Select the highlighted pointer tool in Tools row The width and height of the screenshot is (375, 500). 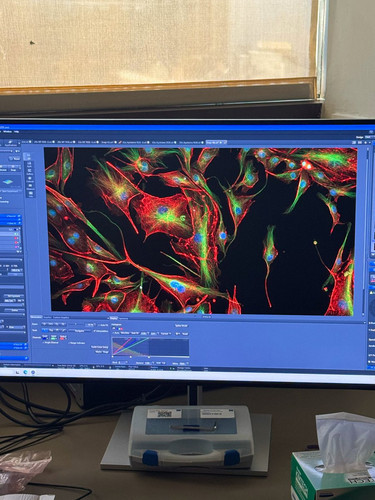(44, 330)
